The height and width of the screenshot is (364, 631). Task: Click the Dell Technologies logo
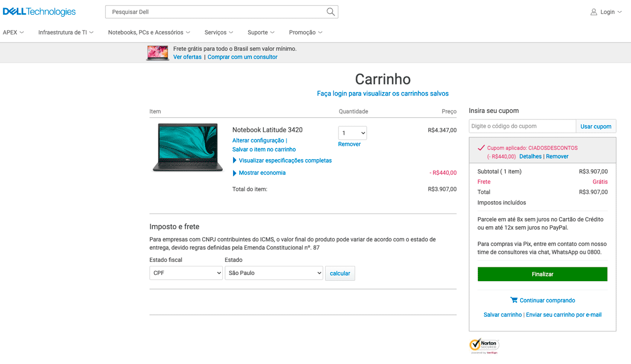click(39, 12)
